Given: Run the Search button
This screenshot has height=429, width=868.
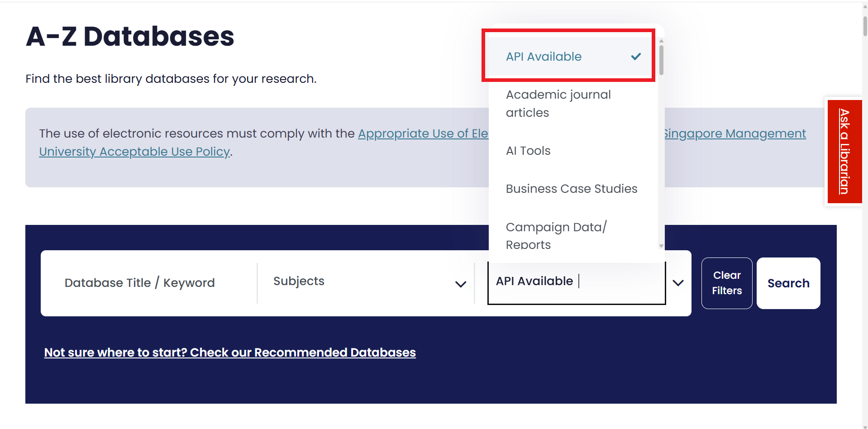Looking at the screenshot, I should point(788,283).
